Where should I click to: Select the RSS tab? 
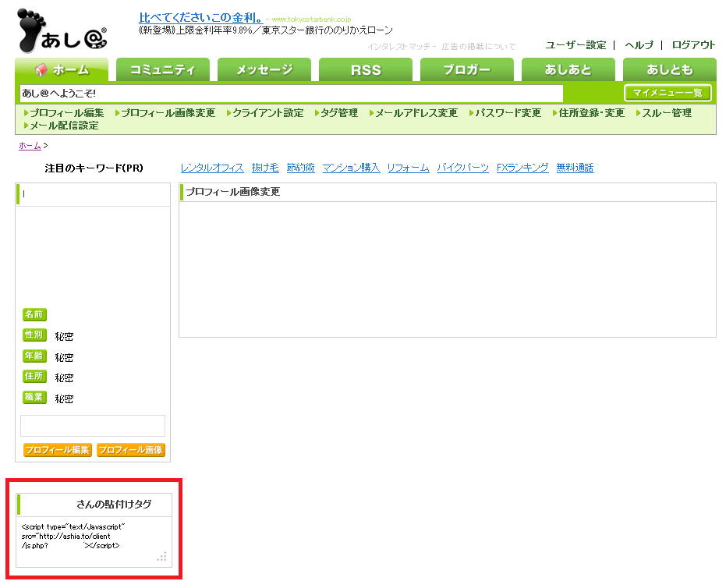366,70
